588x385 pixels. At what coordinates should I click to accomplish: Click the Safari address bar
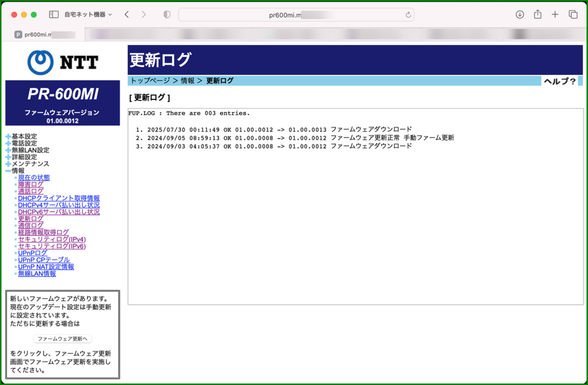point(296,14)
